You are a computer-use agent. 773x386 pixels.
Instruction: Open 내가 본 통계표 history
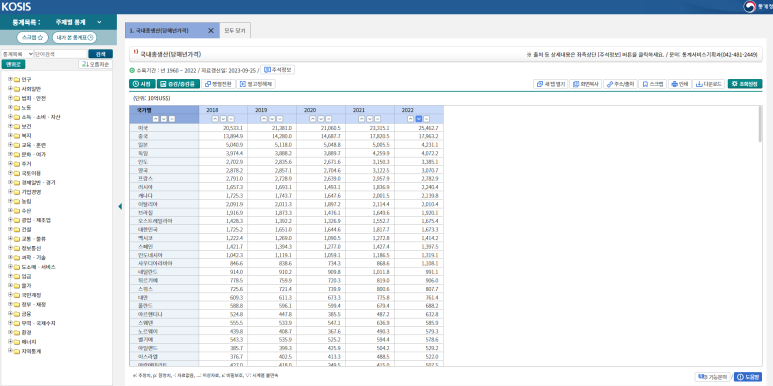tap(74, 37)
